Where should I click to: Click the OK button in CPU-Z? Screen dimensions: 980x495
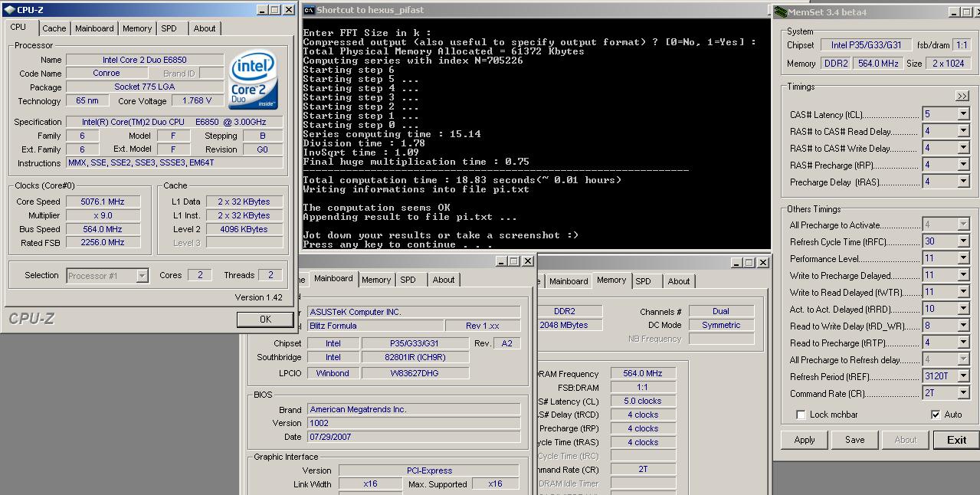[265, 320]
